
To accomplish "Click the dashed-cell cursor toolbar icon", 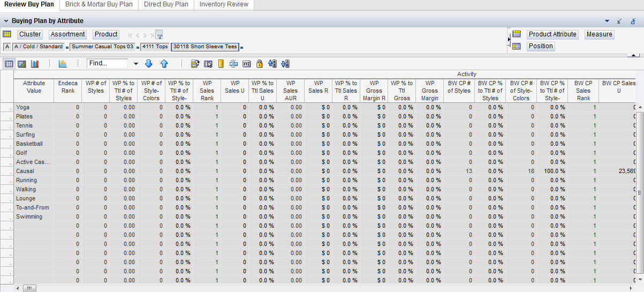I will point(233,64).
